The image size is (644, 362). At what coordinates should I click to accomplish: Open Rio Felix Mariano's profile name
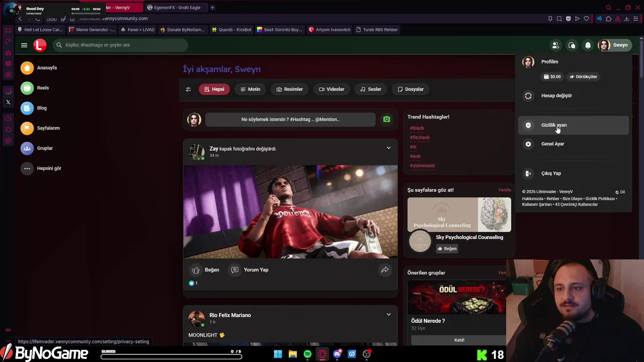click(x=230, y=315)
